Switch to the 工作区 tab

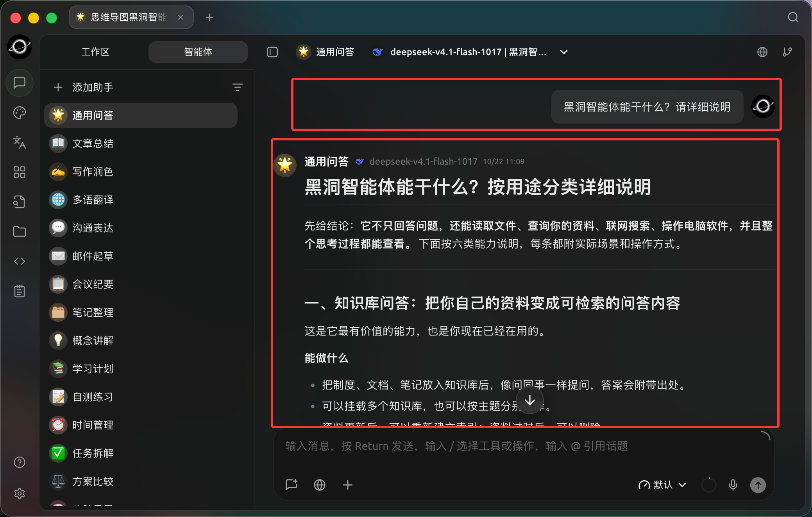click(x=95, y=52)
